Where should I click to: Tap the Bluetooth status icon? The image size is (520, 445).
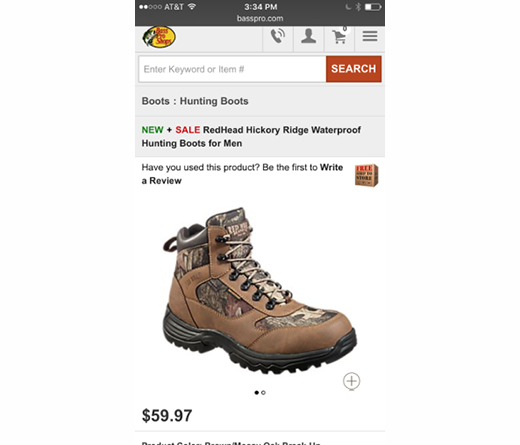coord(358,7)
